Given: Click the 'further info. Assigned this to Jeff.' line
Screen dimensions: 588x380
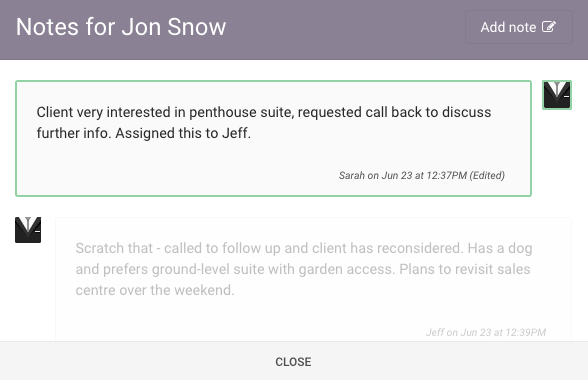Looking at the screenshot, I should [x=144, y=133].
